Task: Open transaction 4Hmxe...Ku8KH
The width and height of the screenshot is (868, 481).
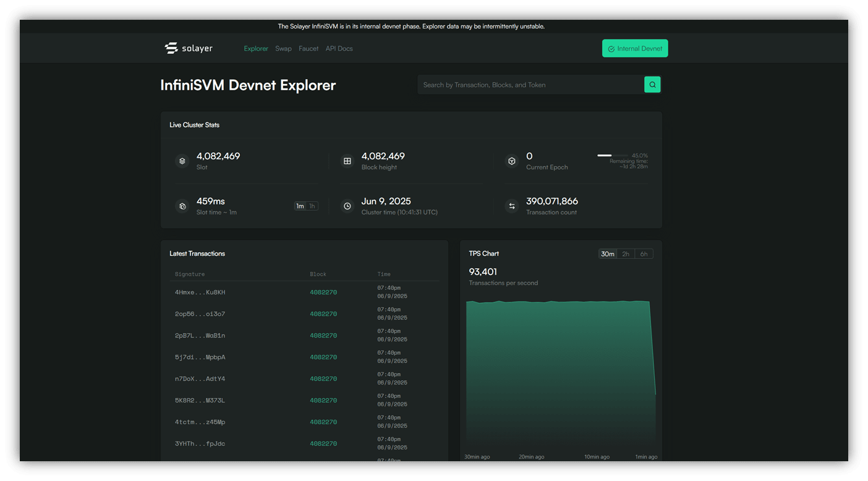Action: (200, 292)
